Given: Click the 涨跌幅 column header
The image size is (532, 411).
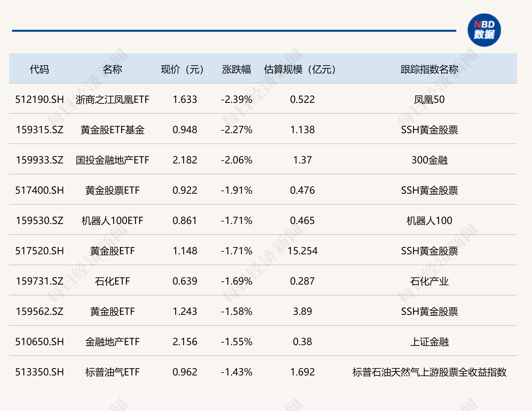Looking at the screenshot, I should (x=236, y=69).
